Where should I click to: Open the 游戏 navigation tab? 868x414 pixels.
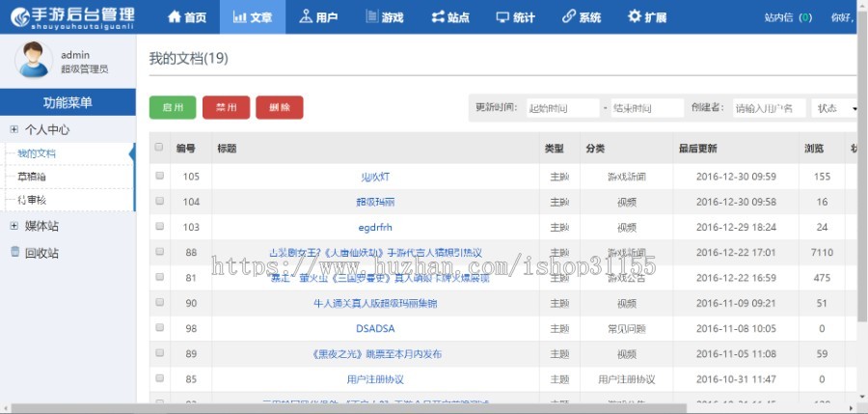click(x=384, y=16)
